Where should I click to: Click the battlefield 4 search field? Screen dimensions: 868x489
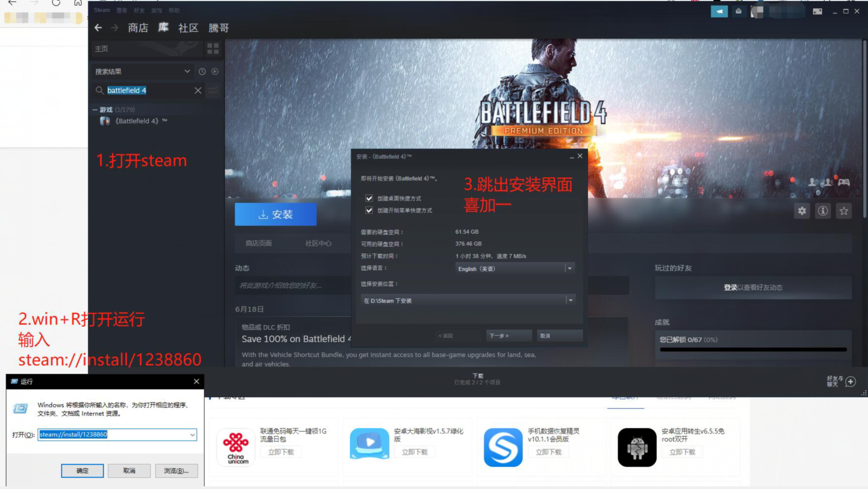148,90
